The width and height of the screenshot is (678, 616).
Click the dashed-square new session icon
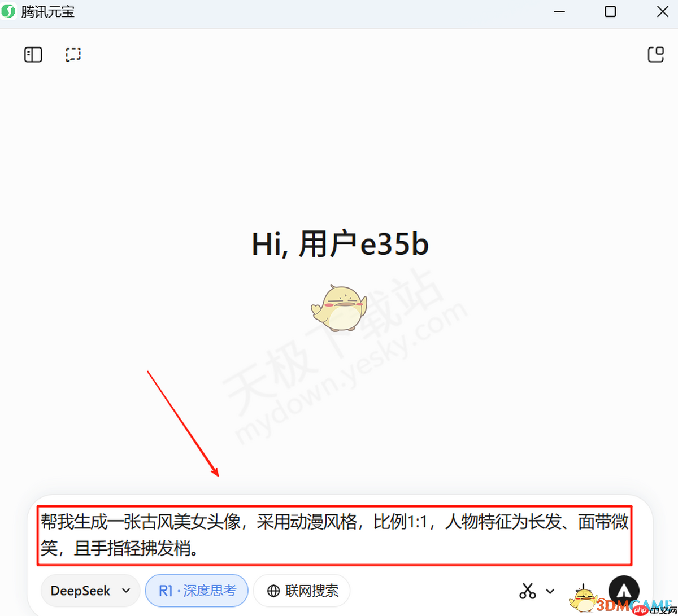click(73, 54)
